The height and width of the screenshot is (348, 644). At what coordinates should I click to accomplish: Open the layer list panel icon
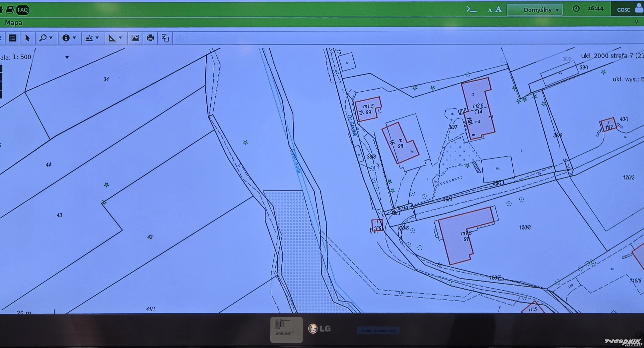coord(12,38)
